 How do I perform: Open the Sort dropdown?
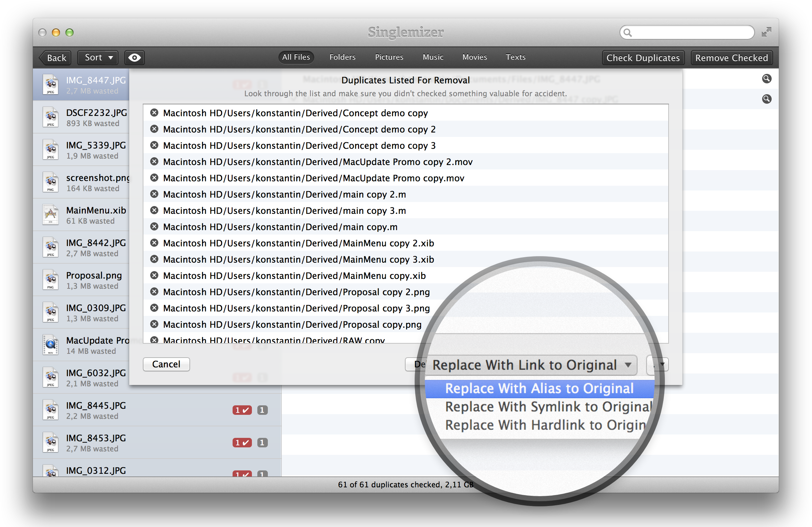[x=98, y=58]
